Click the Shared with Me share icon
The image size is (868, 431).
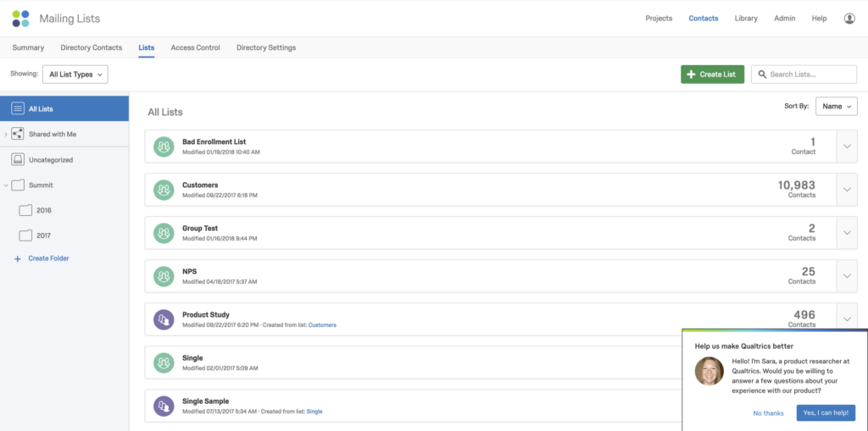point(18,134)
